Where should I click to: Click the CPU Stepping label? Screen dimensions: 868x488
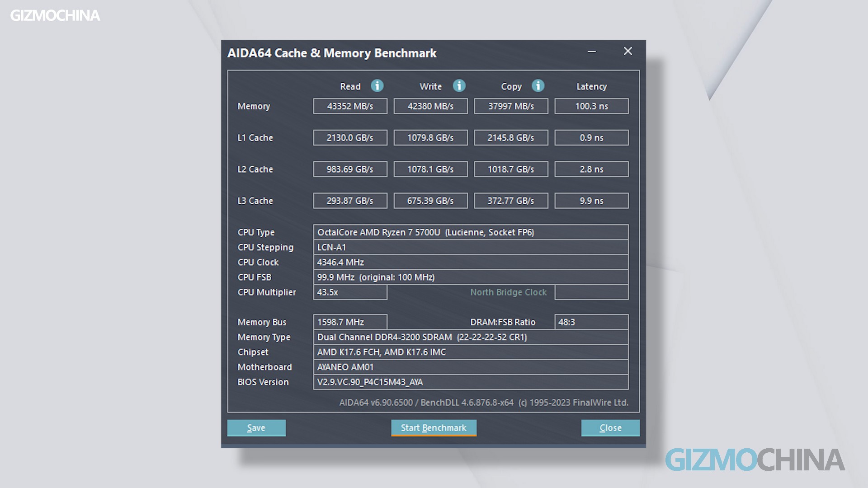tap(265, 247)
